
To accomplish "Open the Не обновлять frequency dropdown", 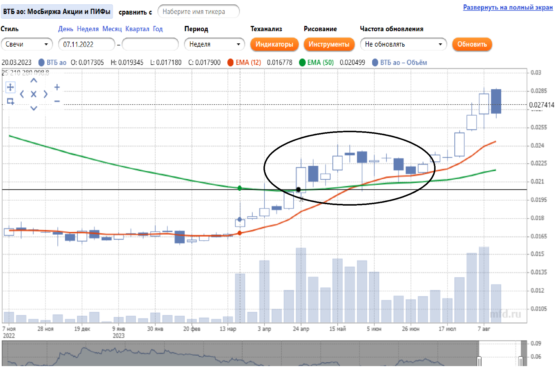I will coord(403,44).
